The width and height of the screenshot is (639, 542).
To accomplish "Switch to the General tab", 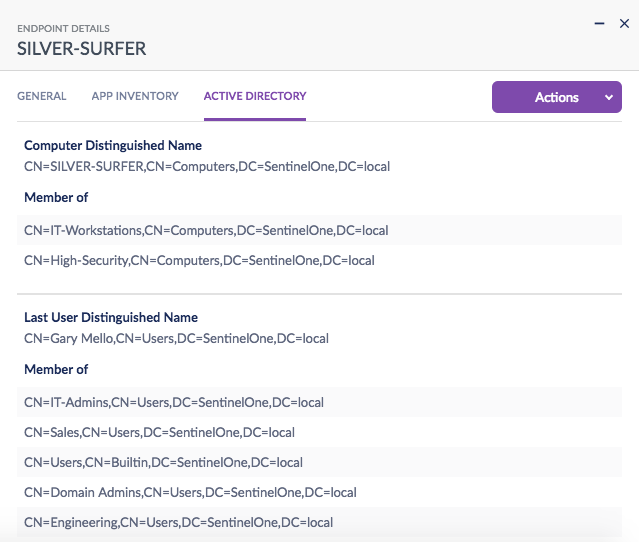I will 42,97.
